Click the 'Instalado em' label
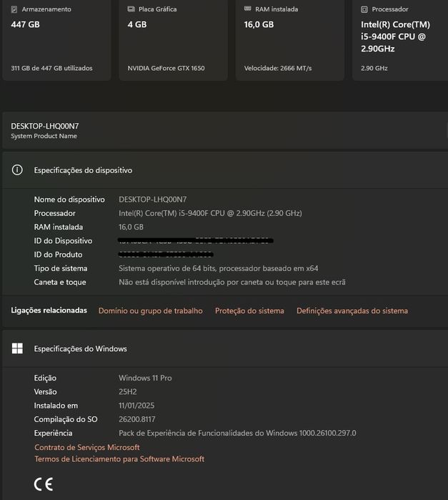This screenshot has width=448, height=500. click(x=56, y=406)
